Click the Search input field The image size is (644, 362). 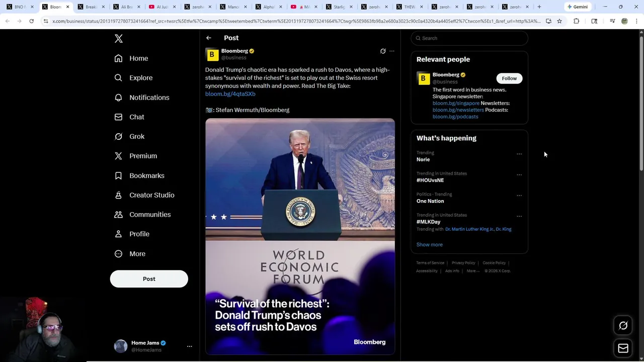point(473,38)
